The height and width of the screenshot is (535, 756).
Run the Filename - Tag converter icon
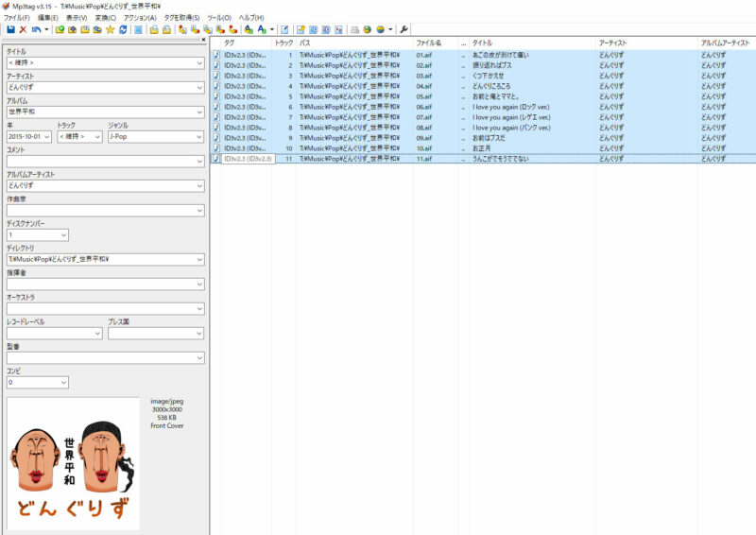pos(196,29)
